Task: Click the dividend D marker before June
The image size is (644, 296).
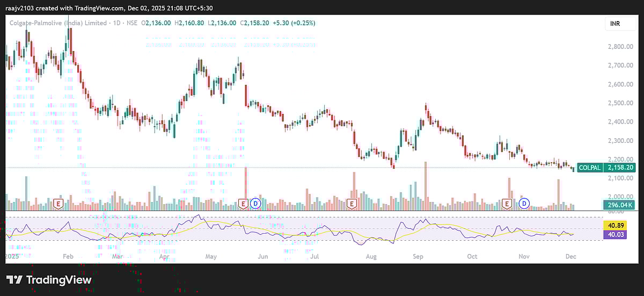Action: 256,204
